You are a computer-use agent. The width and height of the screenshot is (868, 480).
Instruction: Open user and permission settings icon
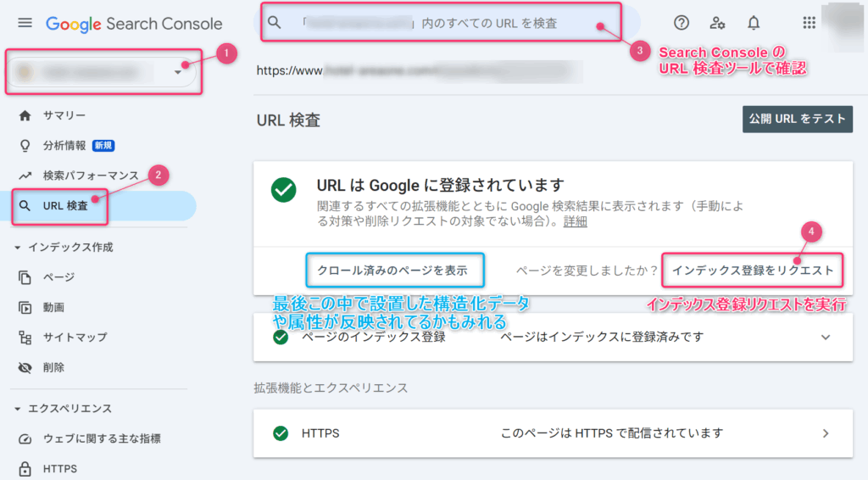coord(717,23)
